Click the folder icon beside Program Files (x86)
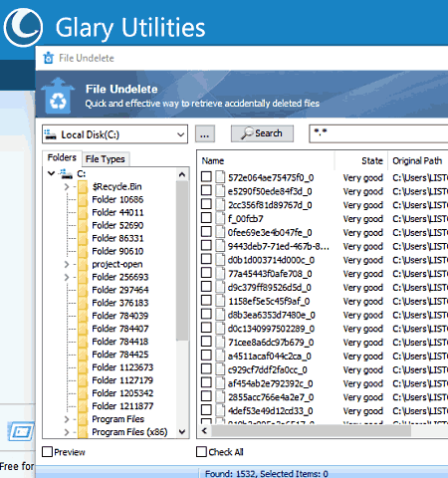 83,432
